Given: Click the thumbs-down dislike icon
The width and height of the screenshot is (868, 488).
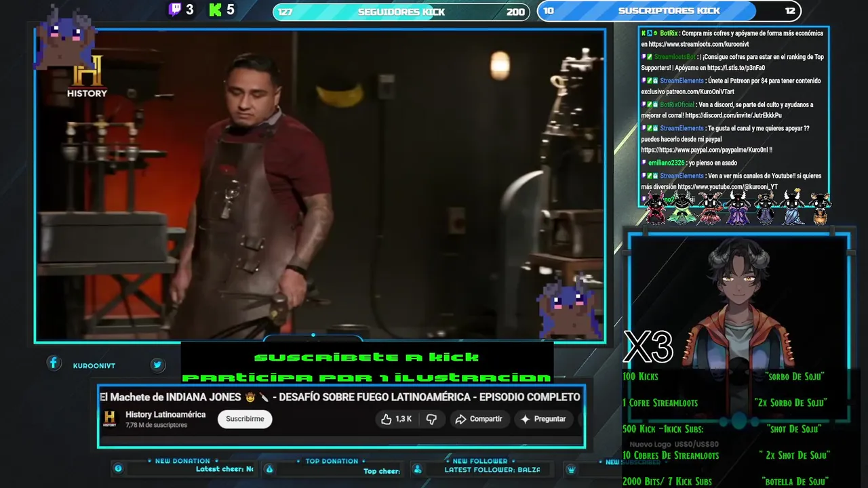Looking at the screenshot, I should tap(431, 419).
